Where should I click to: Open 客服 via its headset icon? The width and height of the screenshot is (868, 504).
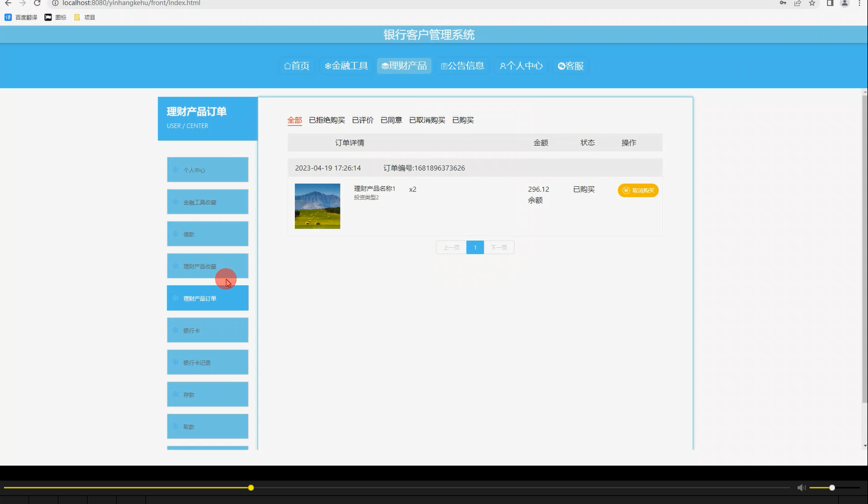click(x=562, y=65)
